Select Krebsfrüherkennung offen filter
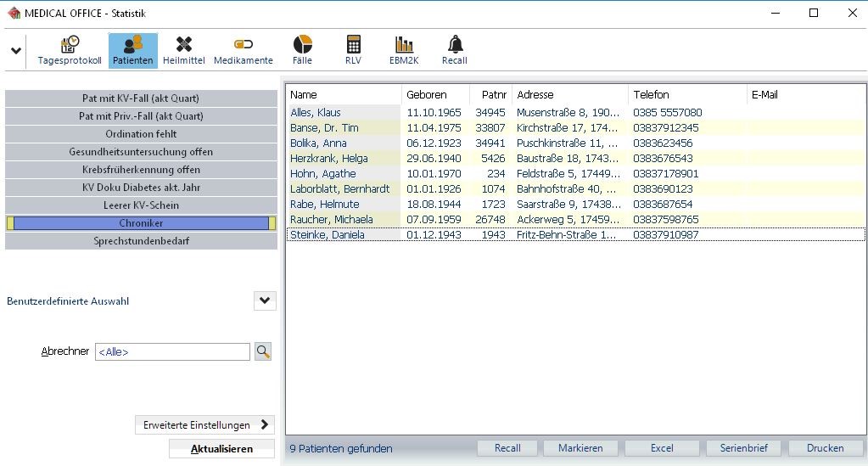The image size is (868, 466). tap(141, 170)
